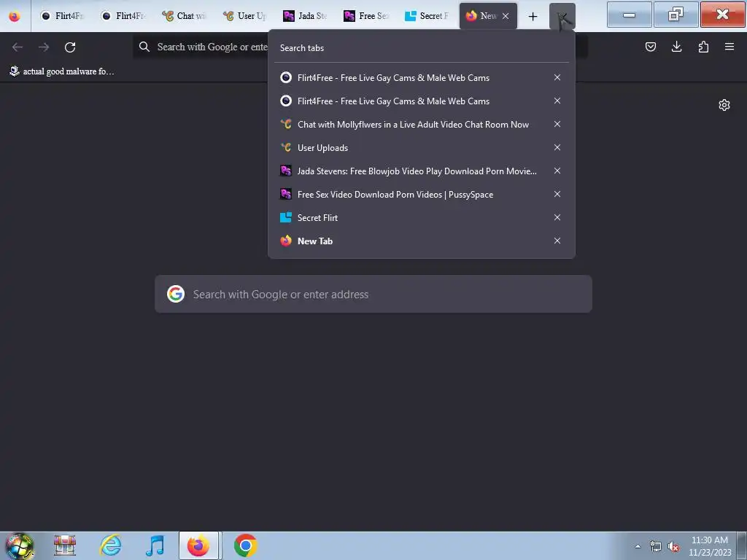Open the Firefox application menu
The width and height of the screenshot is (747, 560).
click(729, 47)
